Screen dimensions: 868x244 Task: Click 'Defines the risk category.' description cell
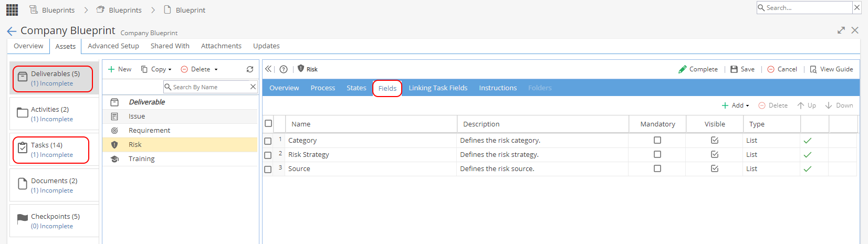point(542,140)
